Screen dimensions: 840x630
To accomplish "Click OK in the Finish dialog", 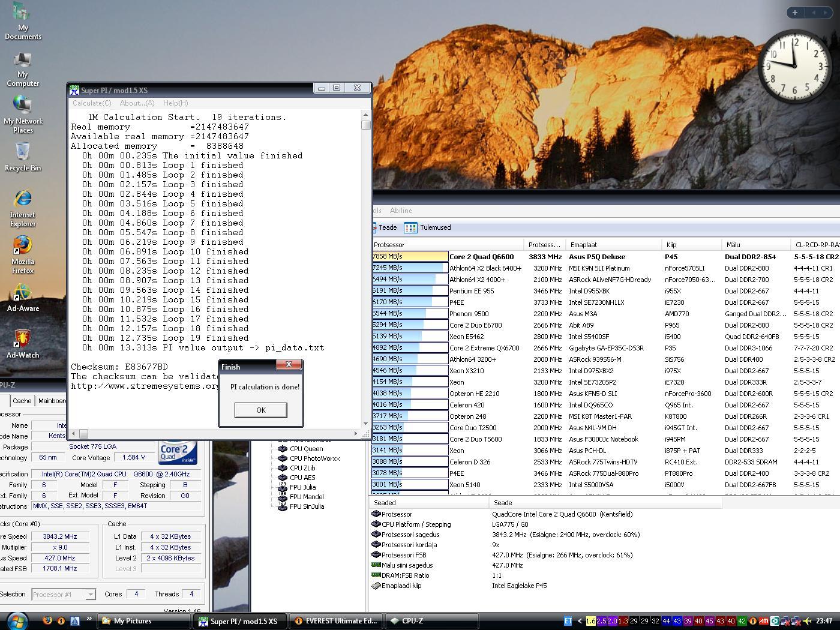I will [x=260, y=410].
